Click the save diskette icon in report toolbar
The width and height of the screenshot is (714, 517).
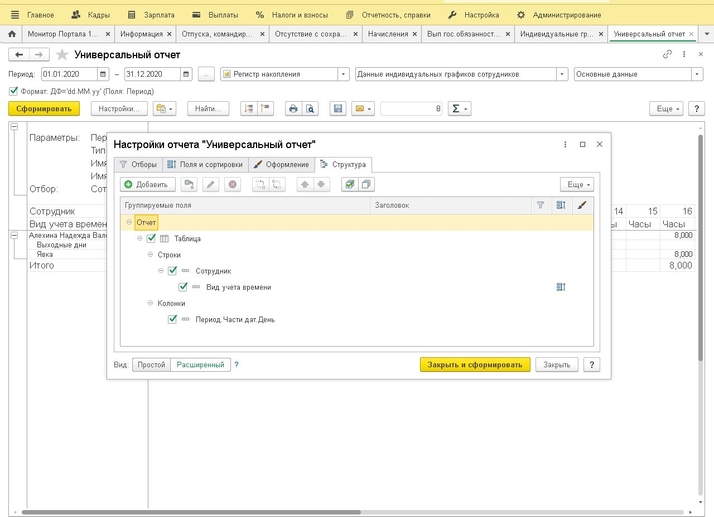pyautogui.click(x=338, y=108)
